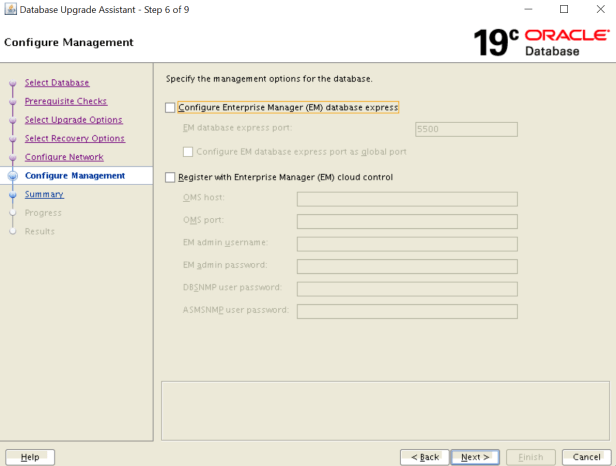Navigate to Select Recovery Options step
The height and width of the screenshot is (466, 616).
[74, 139]
